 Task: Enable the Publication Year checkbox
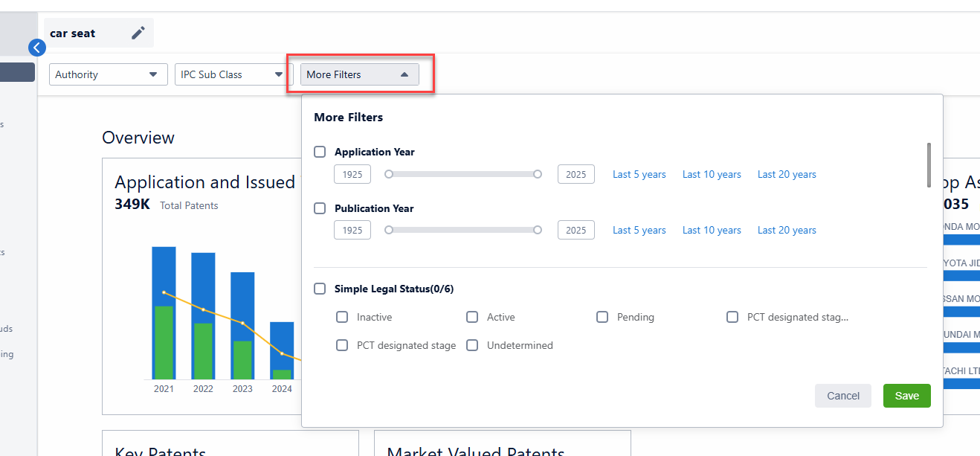(x=320, y=208)
